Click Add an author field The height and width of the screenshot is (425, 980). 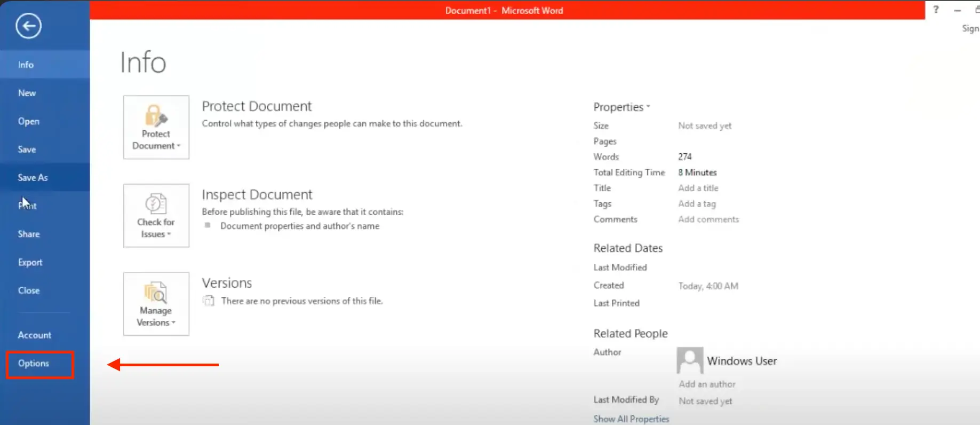[707, 384]
